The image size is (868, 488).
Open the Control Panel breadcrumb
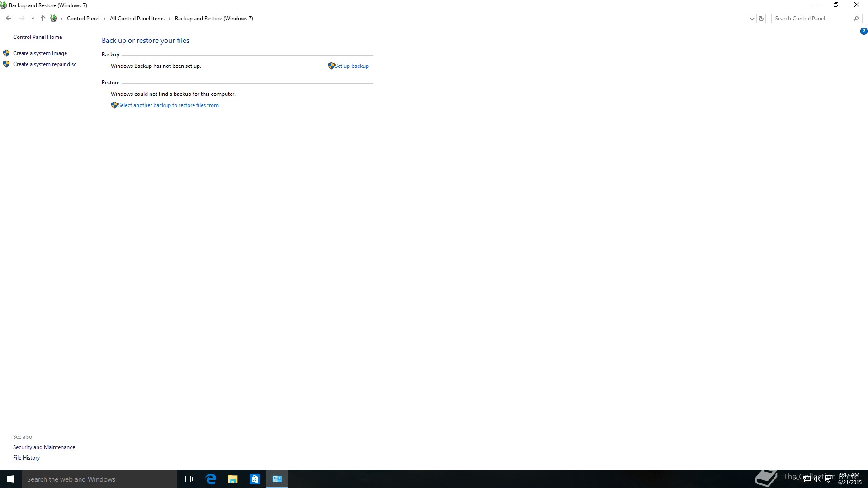83,19
